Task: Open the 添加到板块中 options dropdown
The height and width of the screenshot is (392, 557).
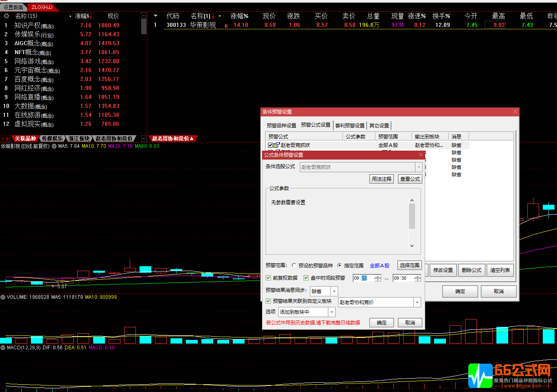Action: pos(332,312)
